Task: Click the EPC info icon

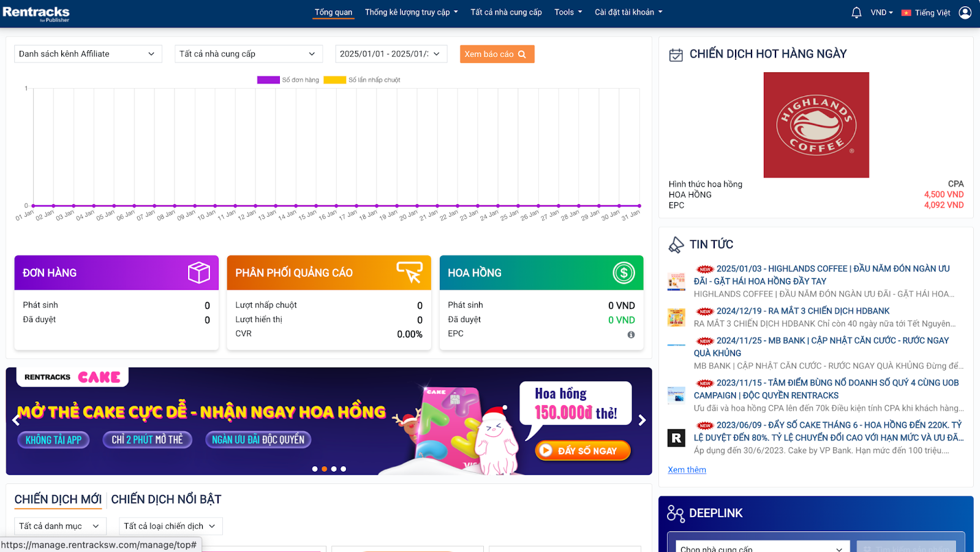Action: [631, 335]
